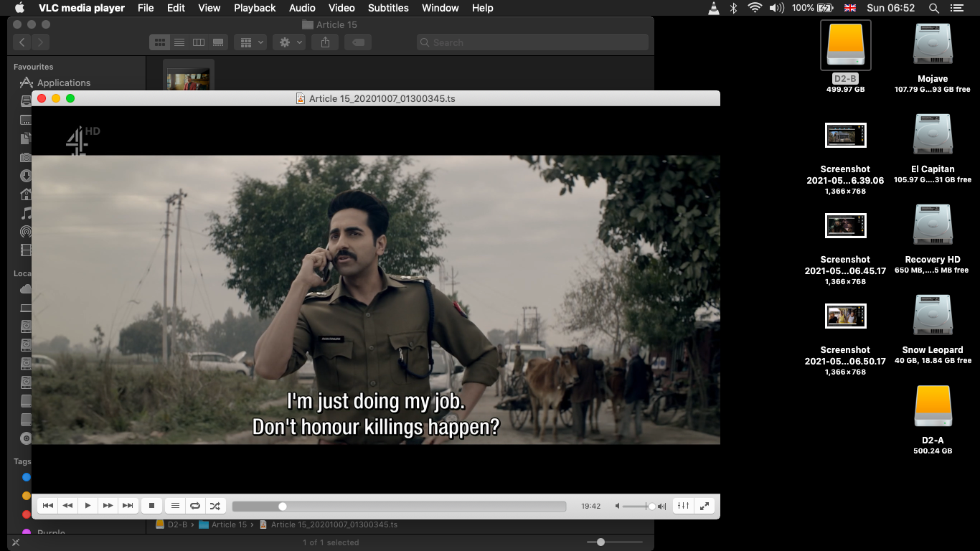This screenshot has height=551, width=980.
Task: Switch Finder to gallery view
Action: point(219,42)
